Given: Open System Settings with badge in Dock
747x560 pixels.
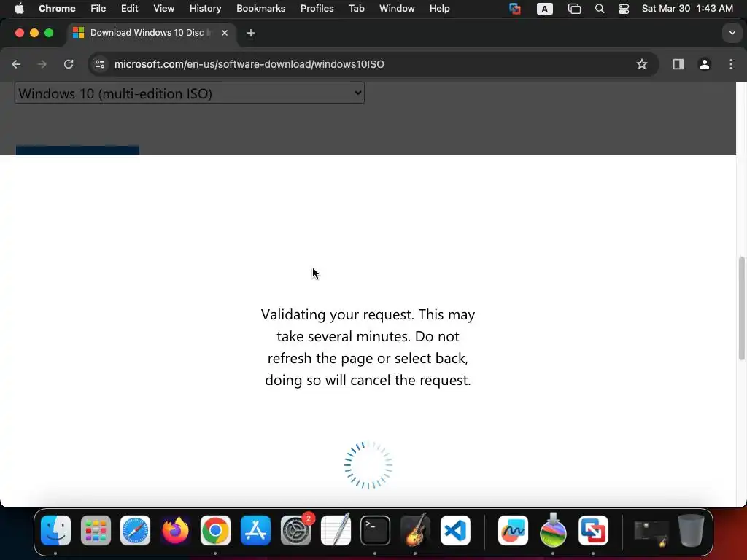Looking at the screenshot, I should [296, 530].
